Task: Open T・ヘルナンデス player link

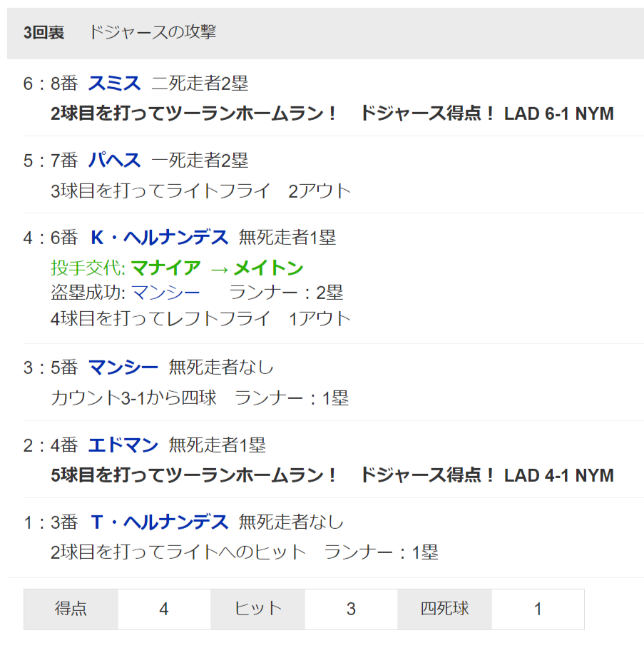Action: pyautogui.click(x=159, y=522)
